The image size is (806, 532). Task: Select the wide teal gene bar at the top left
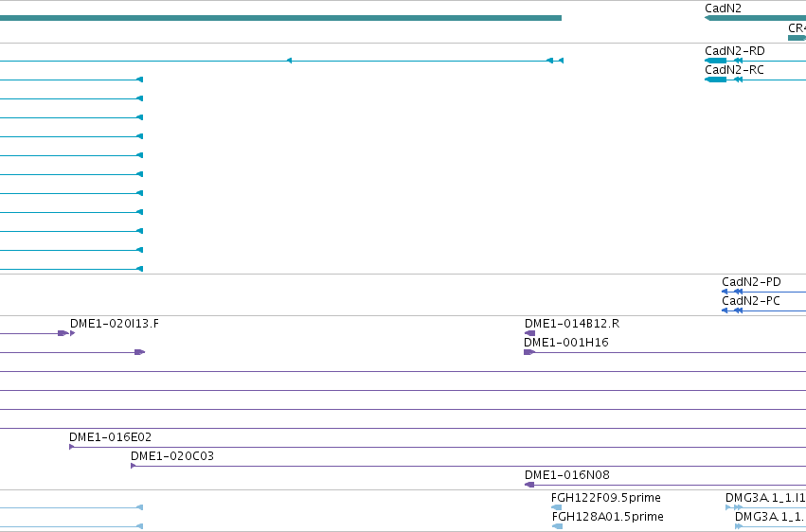pyautogui.click(x=280, y=18)
